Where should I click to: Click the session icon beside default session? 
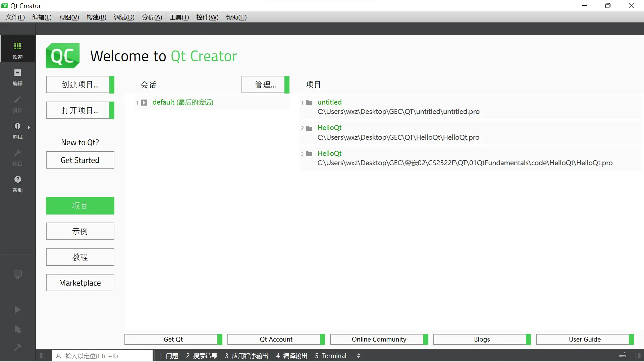click(144, 103)
